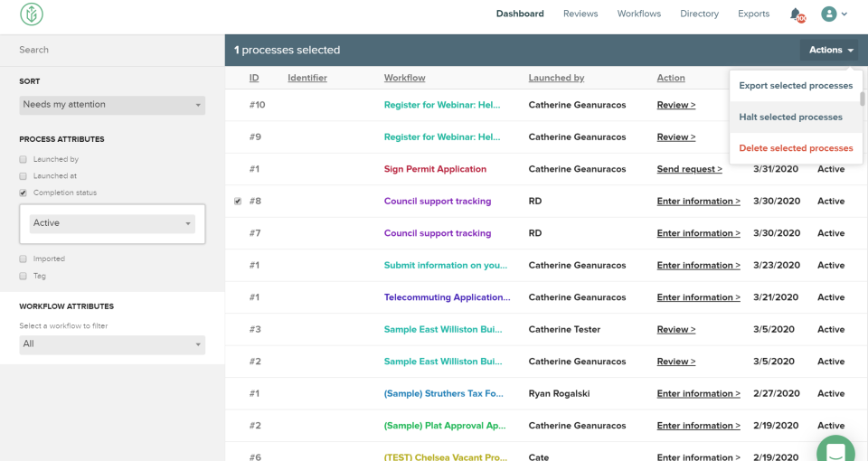
Task: Click Enter information for Struthers Tax row
Action: pos(699,394)
